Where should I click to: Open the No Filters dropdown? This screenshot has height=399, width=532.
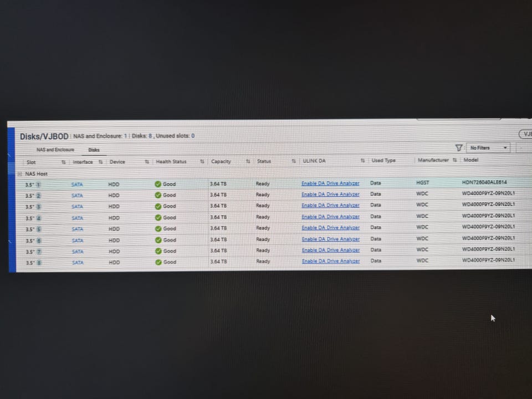pos(488,148)
